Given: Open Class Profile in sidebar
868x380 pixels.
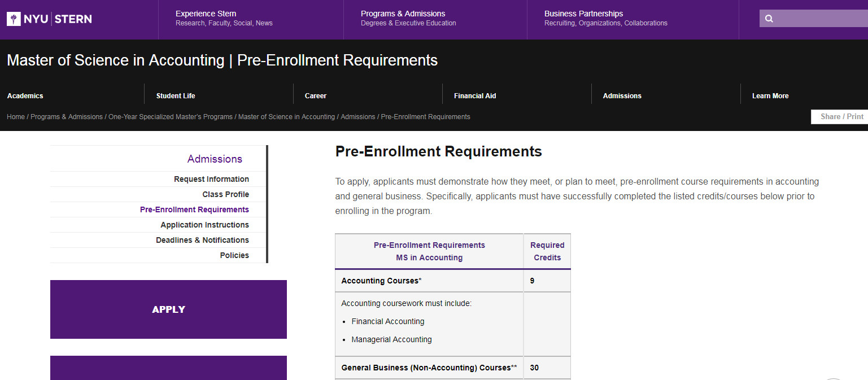Looking at the screenshot, I should (226, 194).
